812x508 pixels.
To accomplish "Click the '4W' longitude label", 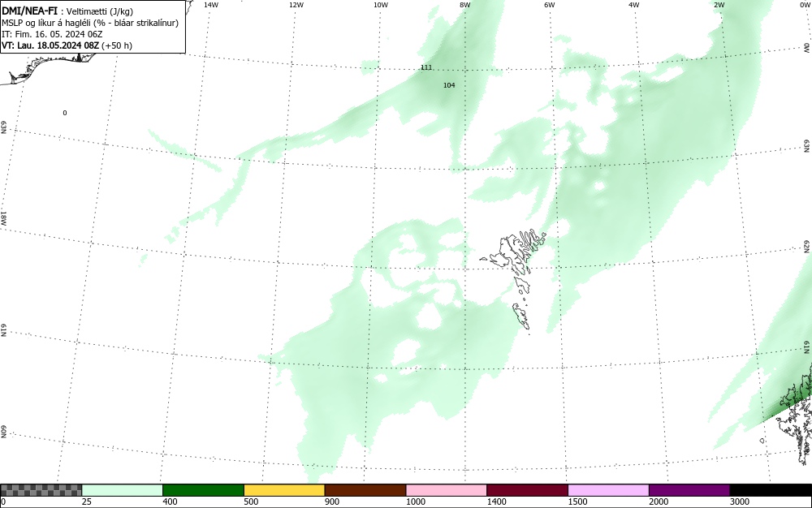I will [634, 5].
